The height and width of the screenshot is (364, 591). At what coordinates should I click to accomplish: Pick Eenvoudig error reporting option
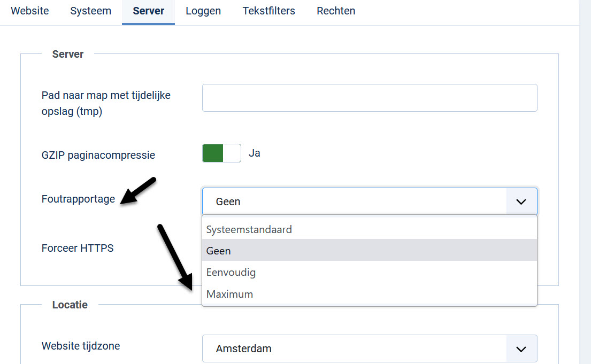(x=231, y=272)
